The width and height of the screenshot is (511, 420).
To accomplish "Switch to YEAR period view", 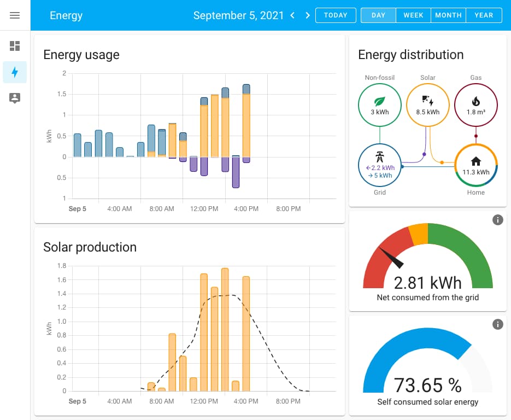I will click(x=484, y=15).
